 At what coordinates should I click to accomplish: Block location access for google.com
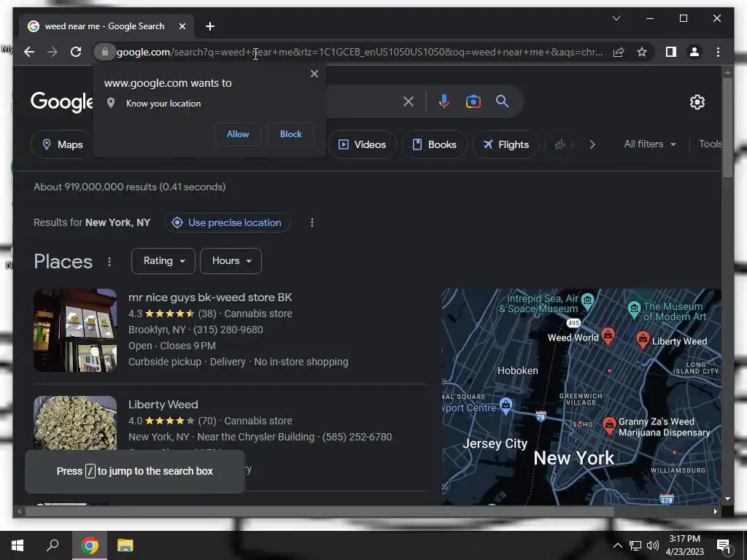pyautogui.click(x=290, y=134)
